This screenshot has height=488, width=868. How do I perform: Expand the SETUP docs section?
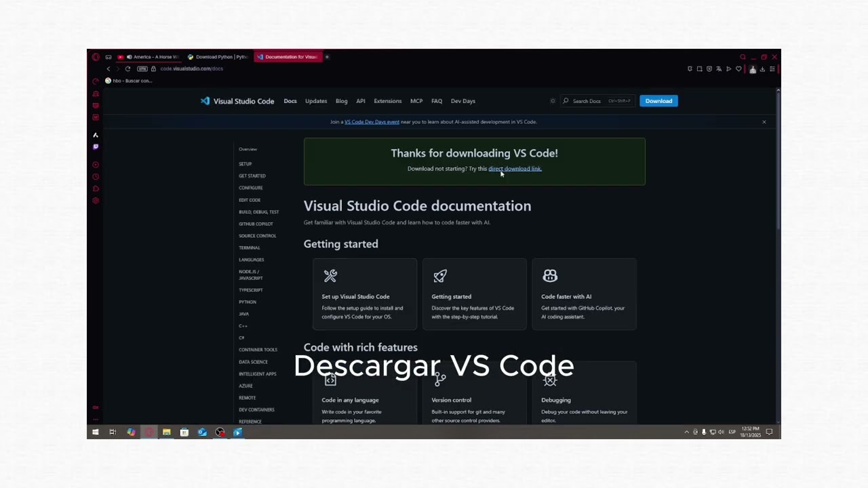click(x=245, y=164)
